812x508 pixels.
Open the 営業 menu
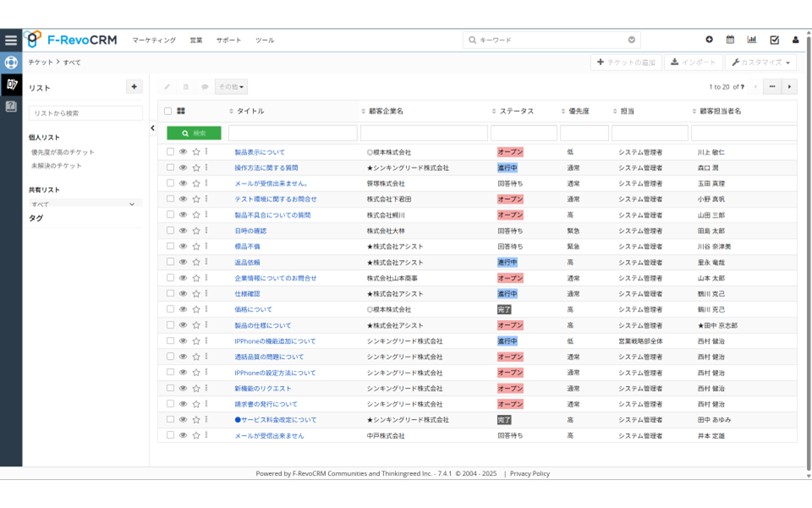[x=195, y=40]
